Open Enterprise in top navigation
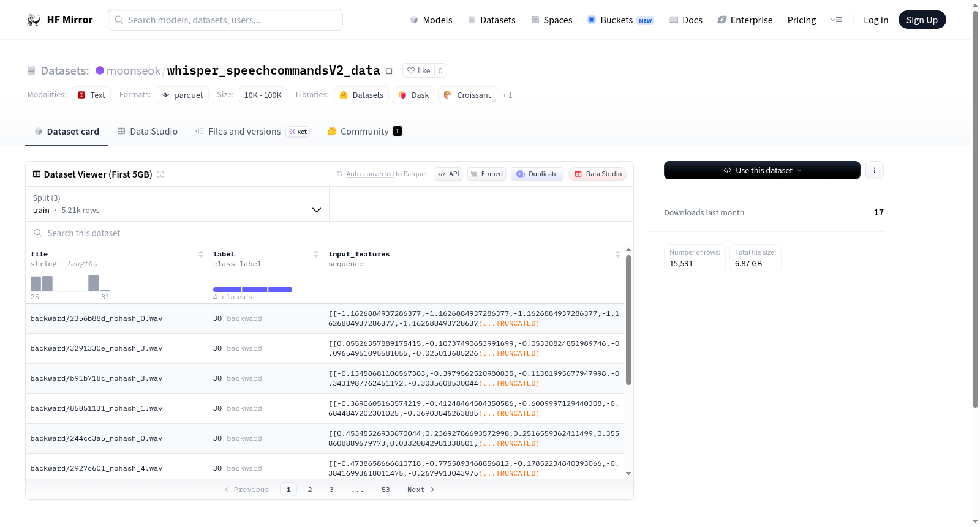Viewport: 980px width, 527px height. tap(745, 20)
